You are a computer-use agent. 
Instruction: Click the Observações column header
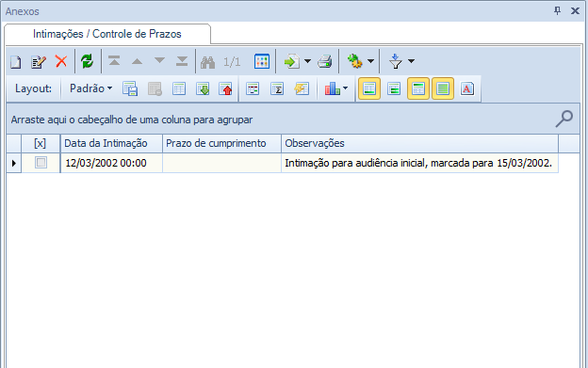pos(420,143)
